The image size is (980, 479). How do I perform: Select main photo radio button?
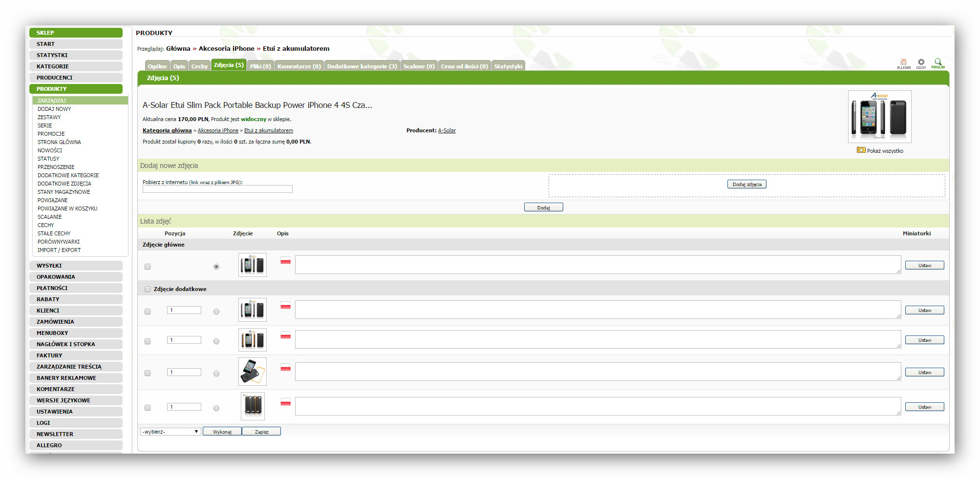pos(216,267)
